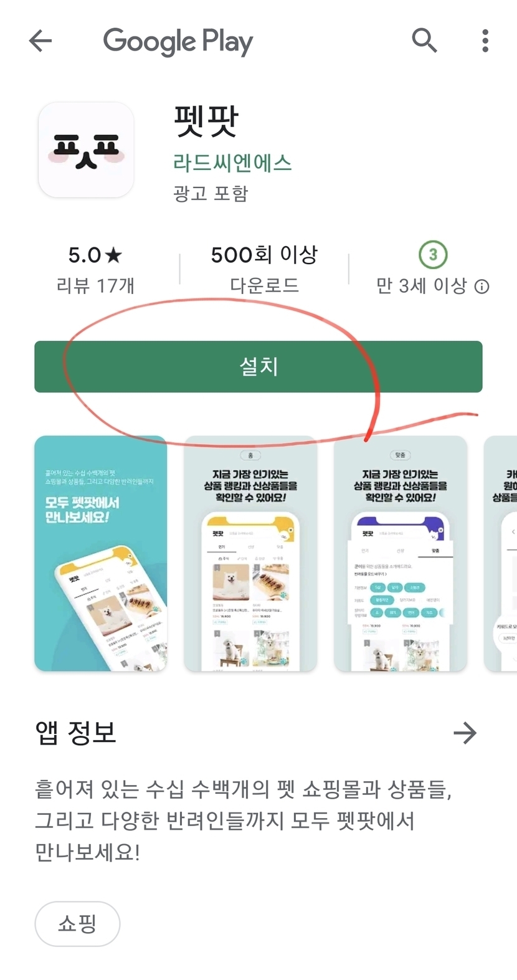Open the third screenshot with purple header
This screenshot has height=980, width=517.
pos(401,553)
